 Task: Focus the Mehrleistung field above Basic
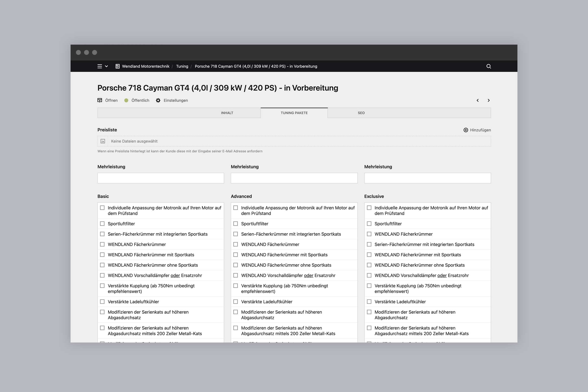pyautogui.click(x=161, y=178)
